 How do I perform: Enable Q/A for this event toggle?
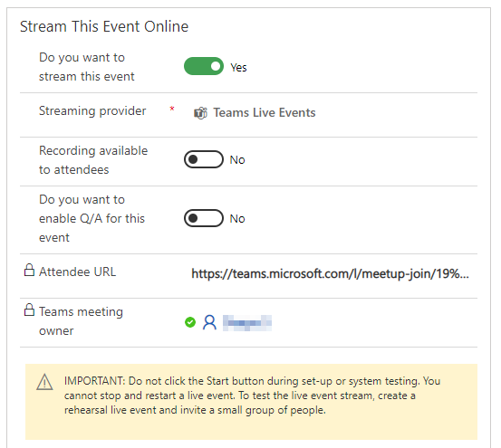tap(204, 218)
